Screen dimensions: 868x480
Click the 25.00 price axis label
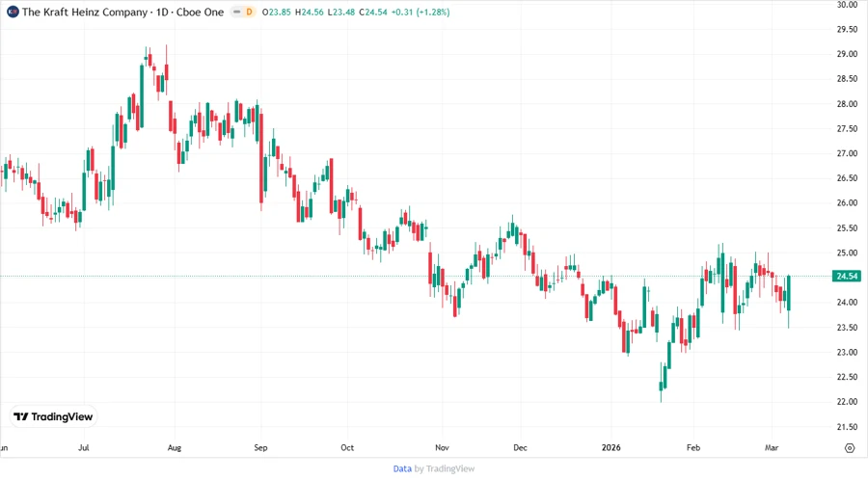point(847,253)
